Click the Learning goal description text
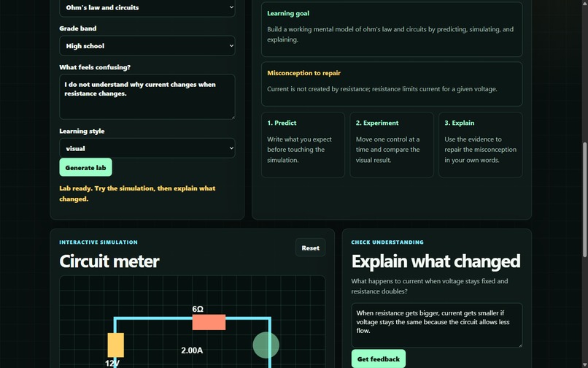This screenshot has width=588, height=368. coord(390,34)
